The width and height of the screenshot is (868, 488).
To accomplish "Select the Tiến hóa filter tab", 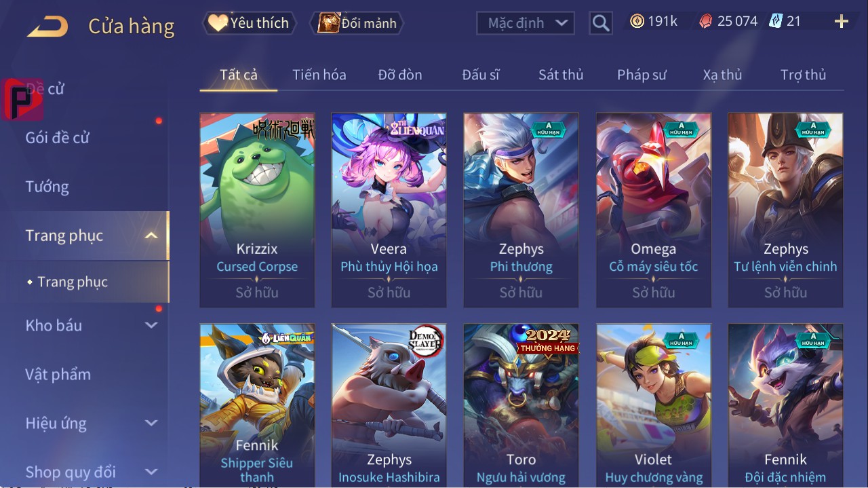I will click(319, 75).
